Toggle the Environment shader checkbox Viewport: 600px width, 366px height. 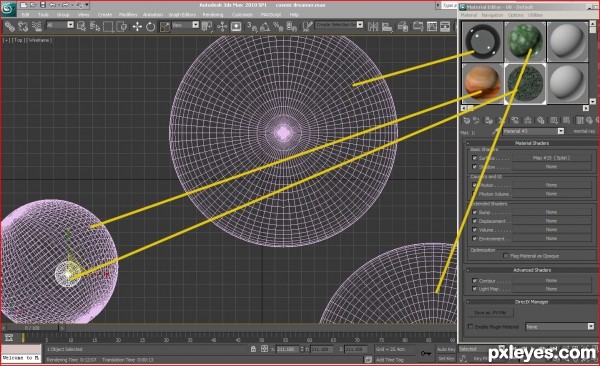point(474,239)
